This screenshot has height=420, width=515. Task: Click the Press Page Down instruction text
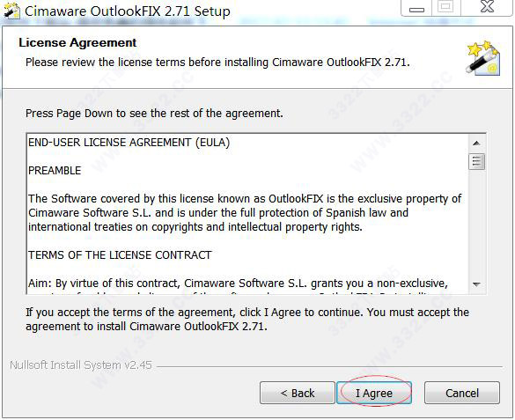coord(154,114)
